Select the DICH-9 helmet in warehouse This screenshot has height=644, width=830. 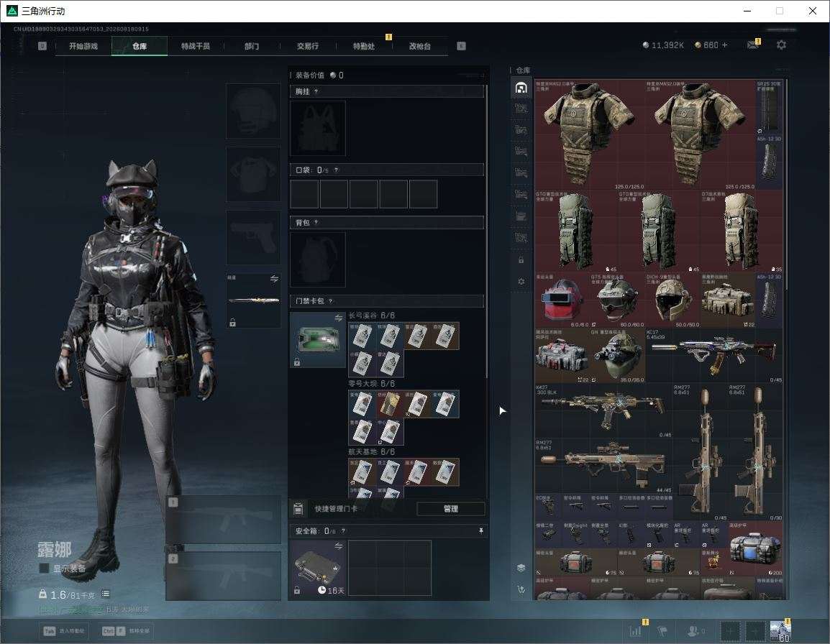tap(672, 300)
